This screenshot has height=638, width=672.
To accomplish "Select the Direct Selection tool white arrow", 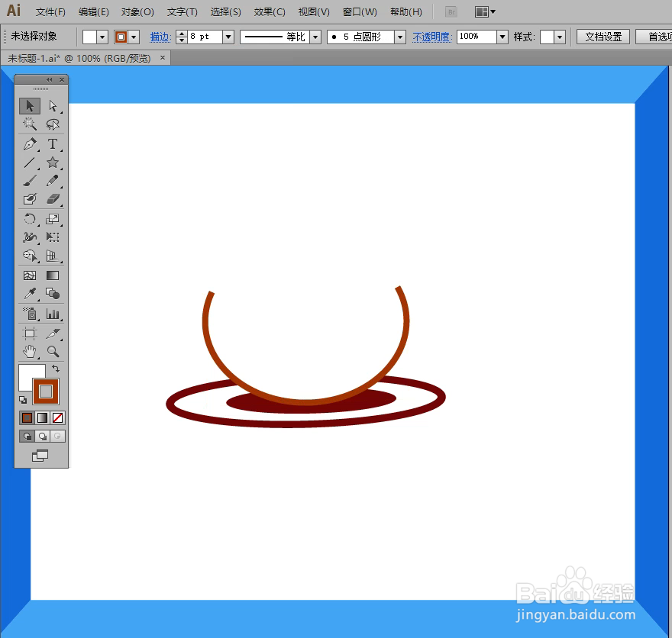I will (53, 105).
